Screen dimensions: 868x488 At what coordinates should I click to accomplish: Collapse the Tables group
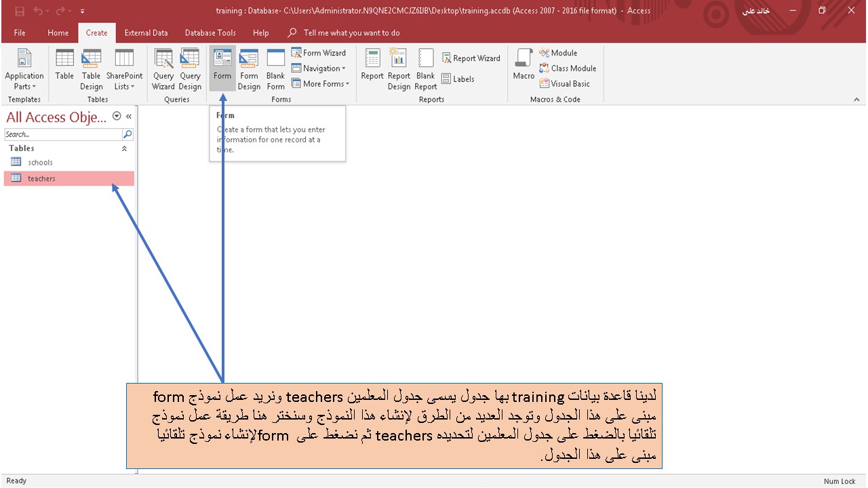124,148
